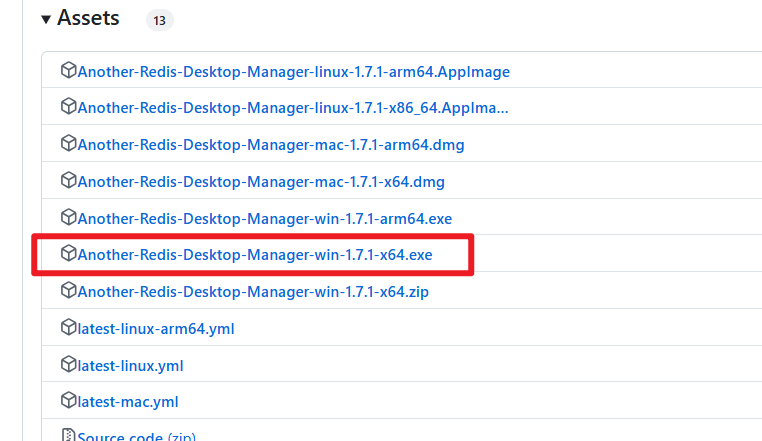Image resolution: width=762 pixels, height=441 pixels.
Task: Click the package icon beside linux-1.7.1-arm64.AppImage
Action: [69, 70]
